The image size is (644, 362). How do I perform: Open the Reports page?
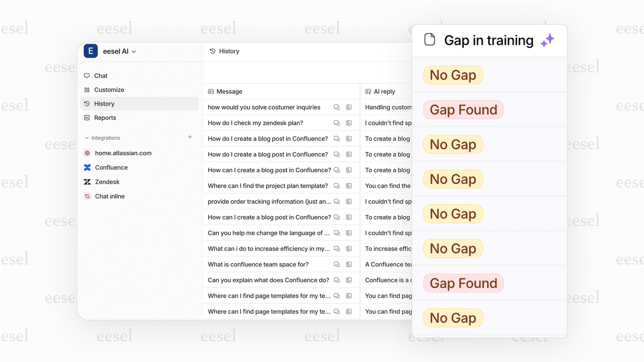(105, 118)
